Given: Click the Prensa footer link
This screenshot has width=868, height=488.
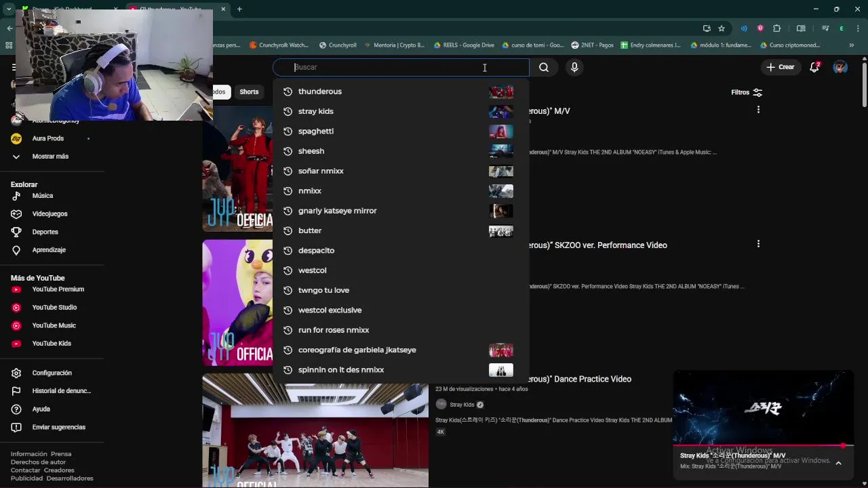Looking at the screenshot, I should click(x=61, y=454).
